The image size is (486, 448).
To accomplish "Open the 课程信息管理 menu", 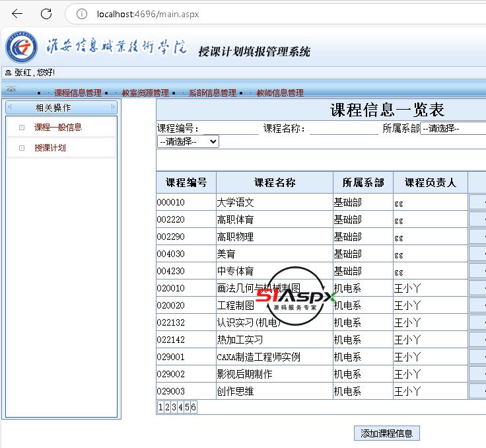I will 78,93.
